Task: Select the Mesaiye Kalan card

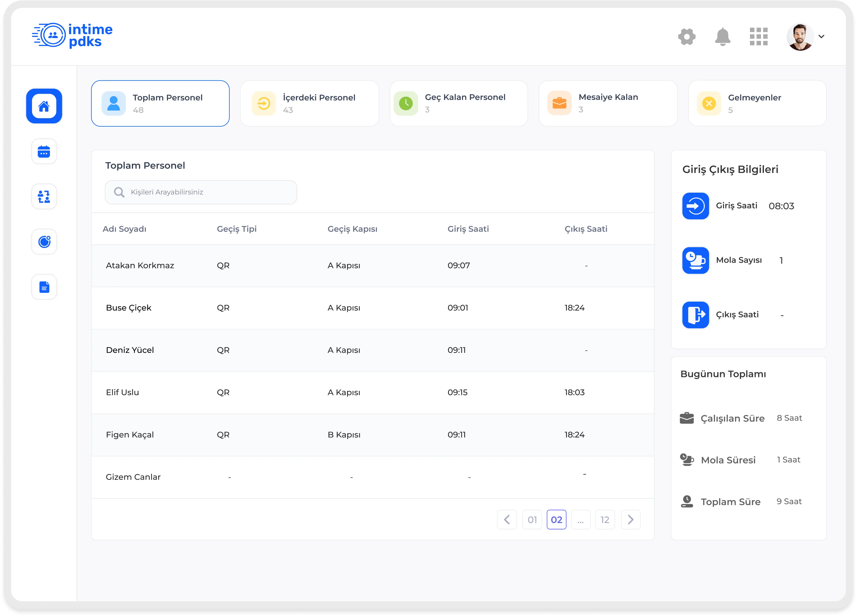Action: 608,103
